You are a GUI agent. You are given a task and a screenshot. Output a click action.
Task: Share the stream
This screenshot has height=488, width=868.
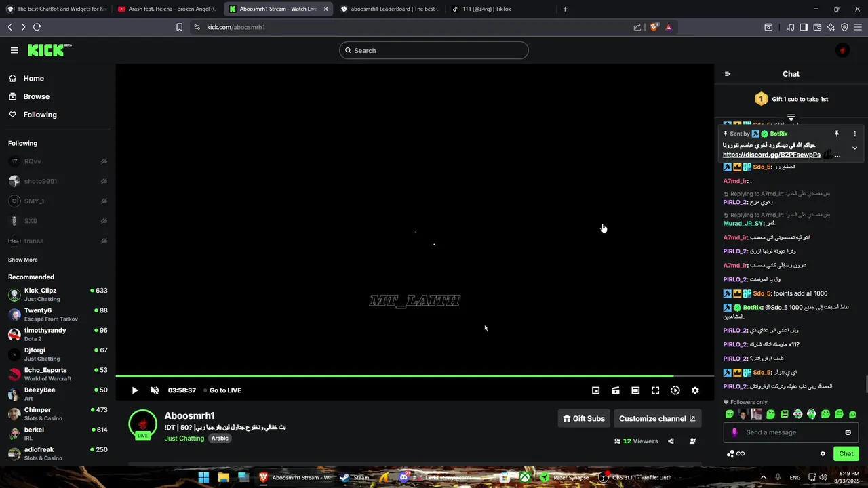pos(671,441)
